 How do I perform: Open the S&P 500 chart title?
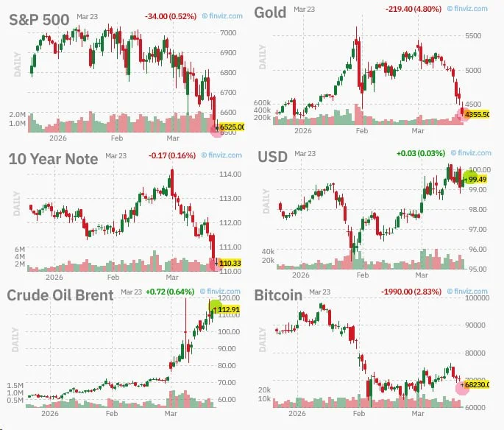tap(40, 20)
